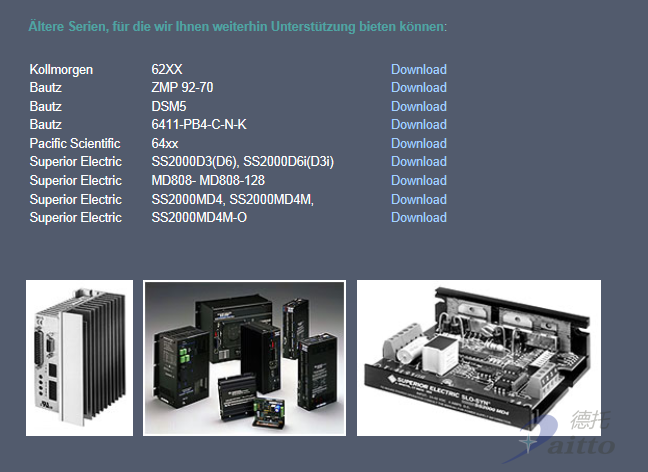Select the Pacific Scientific manufacturer text
Viewport: 648px width, 472px height.
[75, 144]
